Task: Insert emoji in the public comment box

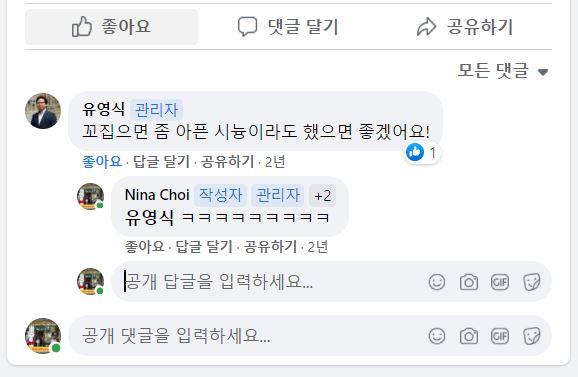Action: tap(437, 336)
